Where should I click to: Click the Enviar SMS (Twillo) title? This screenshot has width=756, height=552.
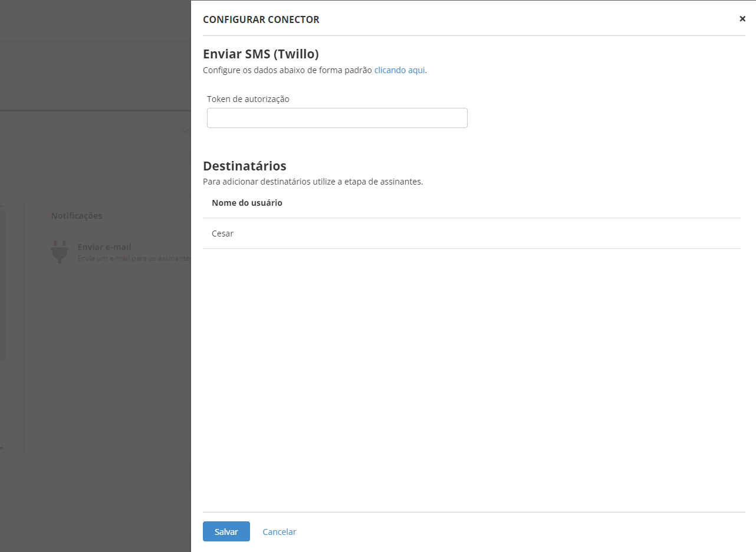tap(261, 54)
